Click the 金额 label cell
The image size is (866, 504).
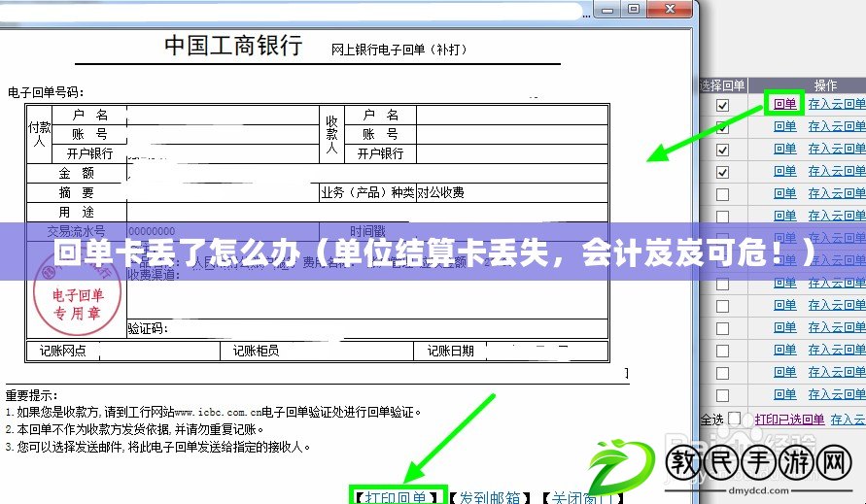(77, 173)
